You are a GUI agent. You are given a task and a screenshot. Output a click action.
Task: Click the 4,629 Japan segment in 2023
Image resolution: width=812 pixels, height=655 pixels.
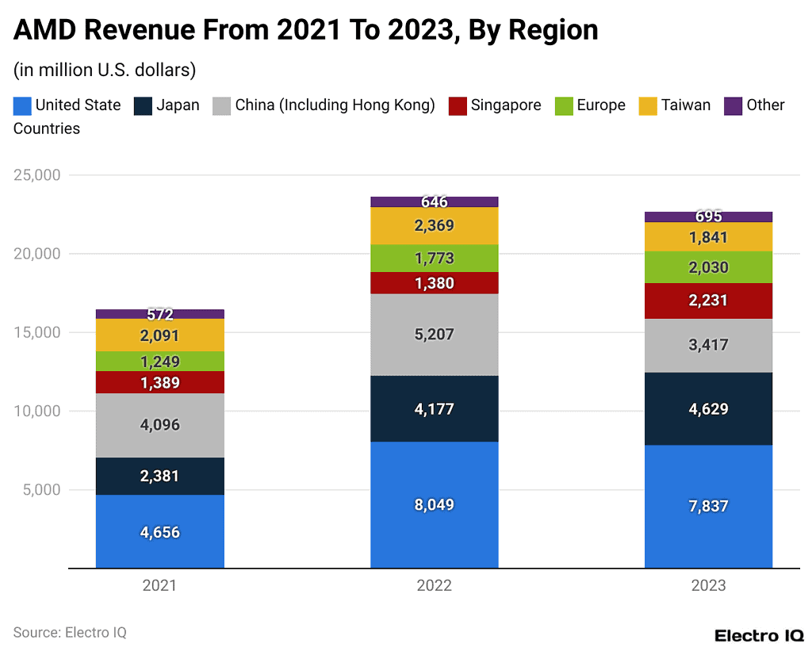pos(708,409)
